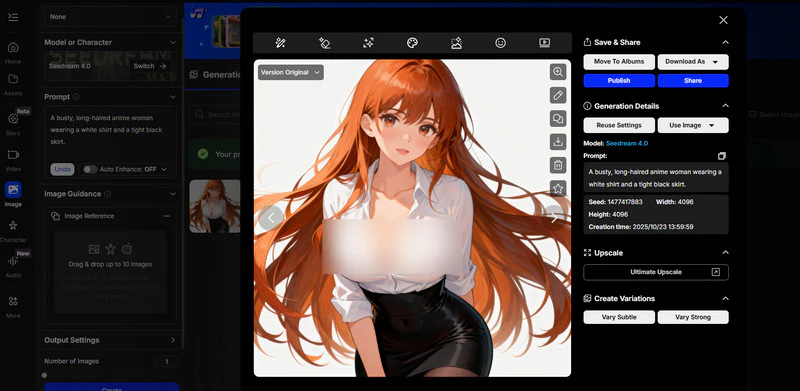Go to next image arrow
The image size is (800, 391).
click(x=554, y=218)
